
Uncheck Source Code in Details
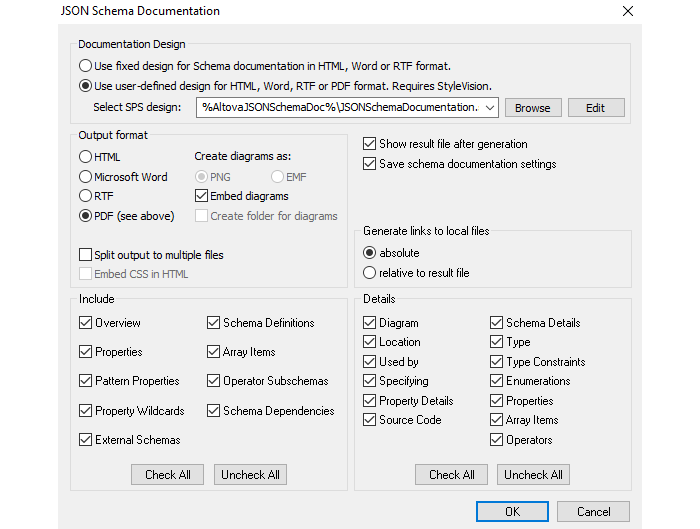tap(370, 420)
